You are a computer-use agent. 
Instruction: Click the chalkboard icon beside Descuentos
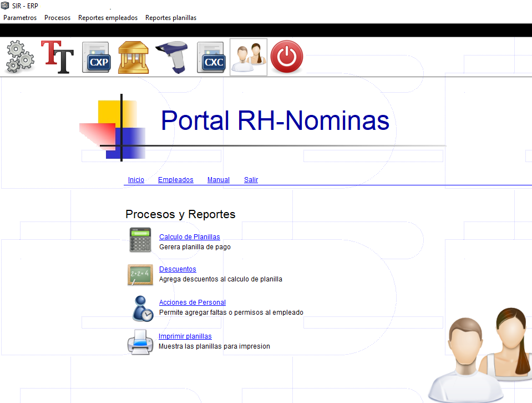click(140, 275)
